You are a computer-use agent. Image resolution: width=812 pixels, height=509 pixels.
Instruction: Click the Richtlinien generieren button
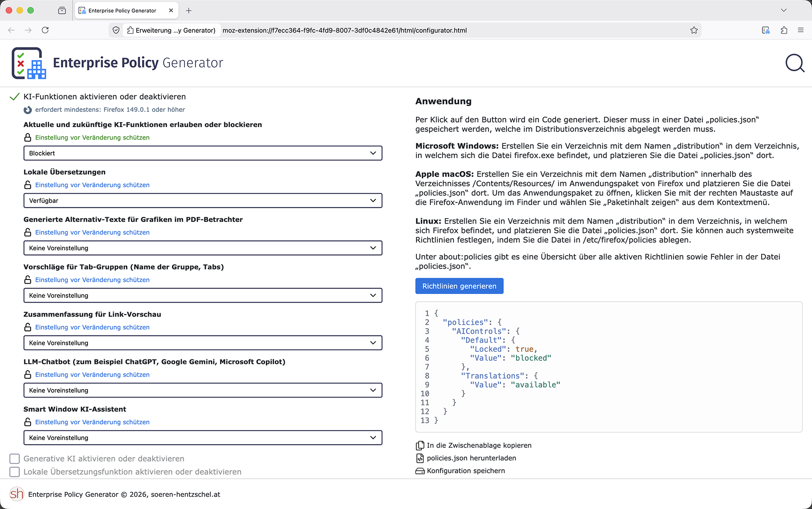(x=459, y=286)
